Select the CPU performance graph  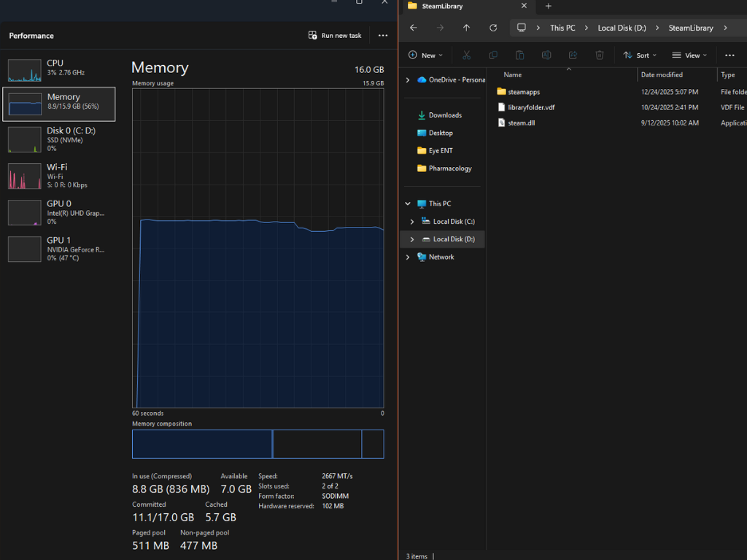tap(58, 69)
